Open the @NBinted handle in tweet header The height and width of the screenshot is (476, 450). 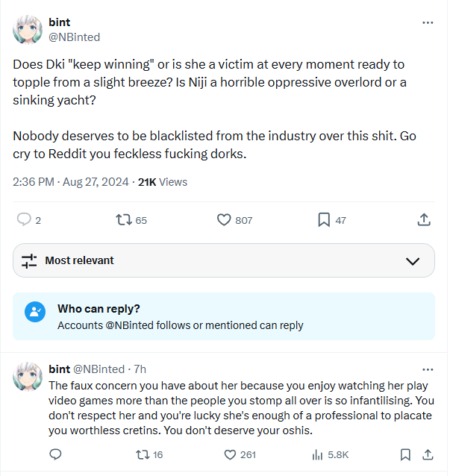[x=75, y=37]
